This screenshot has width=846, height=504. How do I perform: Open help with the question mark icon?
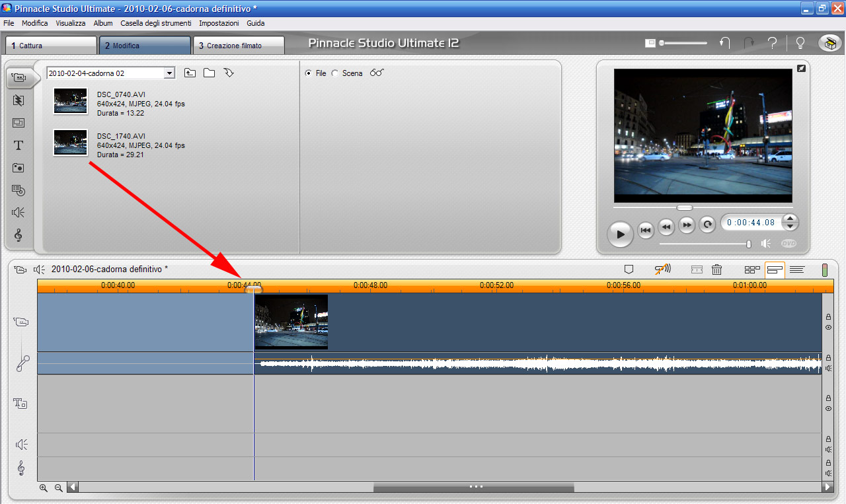pos(772,44)
